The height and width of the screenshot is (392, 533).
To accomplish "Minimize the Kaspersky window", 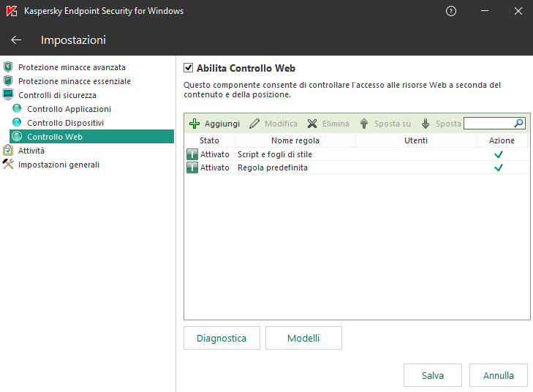I will (x=485, y=11).
